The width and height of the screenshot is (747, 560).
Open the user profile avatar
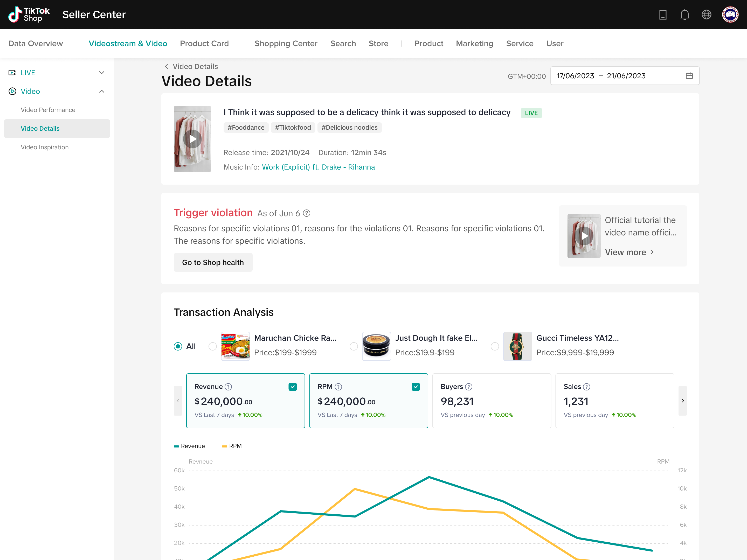[x=730, y=15]
